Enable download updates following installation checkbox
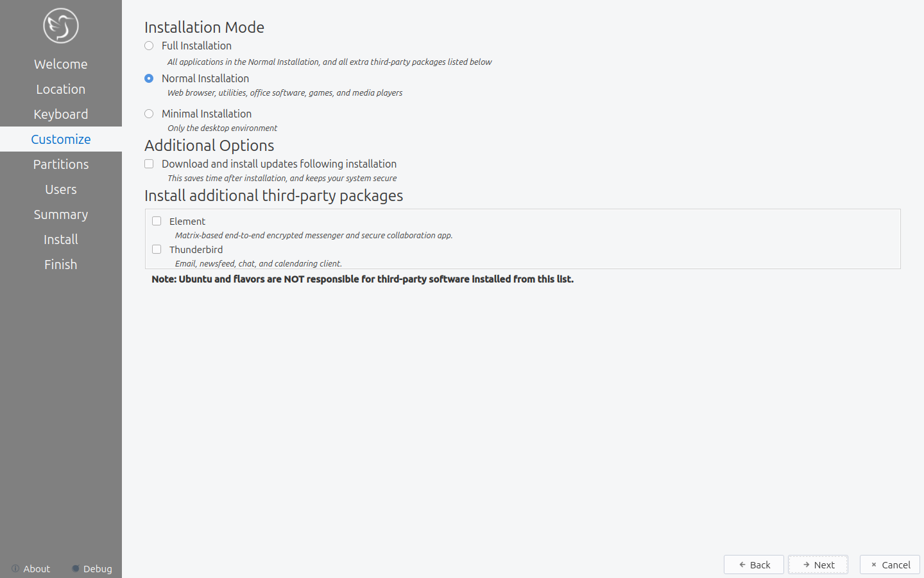The width and height of the screenshot is (924, 578). click(x=149, y=164)
